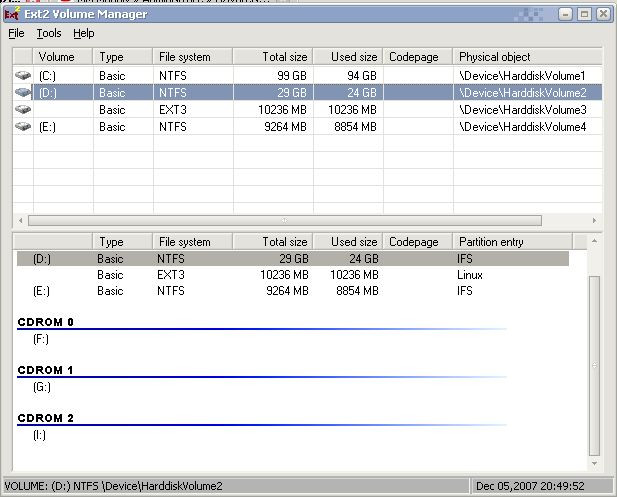
Task: Click the IFS partition entry in the (D:) row
Action: (x=465, y=259)
